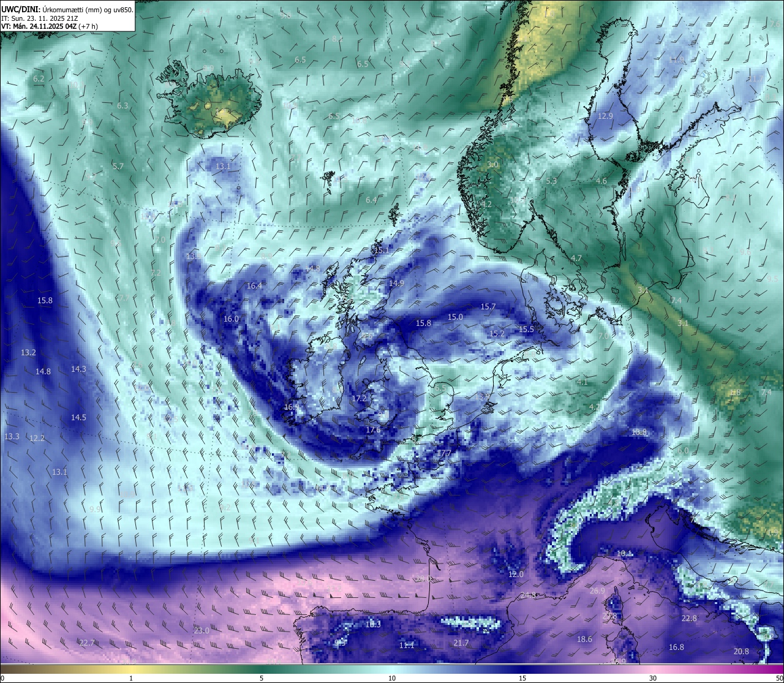
Task: Click the 17.2 value over the Irish Sea
Action: [x=359, y=399]
